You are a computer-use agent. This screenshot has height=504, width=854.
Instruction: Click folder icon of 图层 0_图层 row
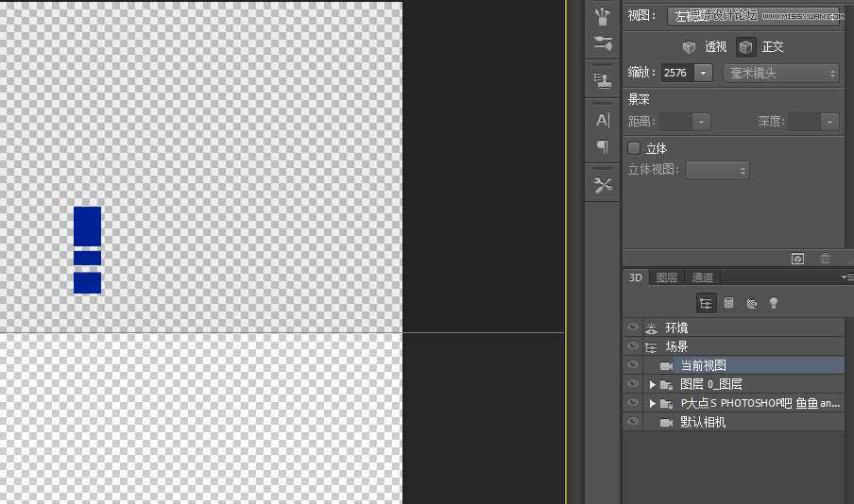(666, 385)
